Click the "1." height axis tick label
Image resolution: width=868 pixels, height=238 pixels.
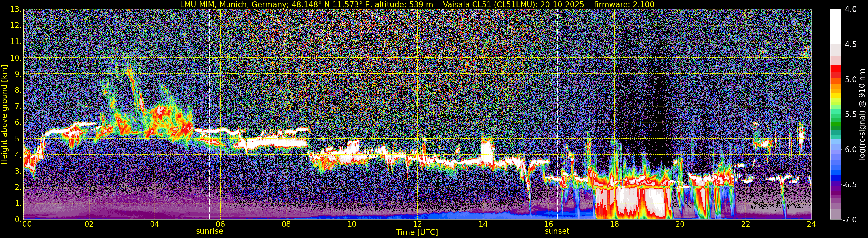18,203
